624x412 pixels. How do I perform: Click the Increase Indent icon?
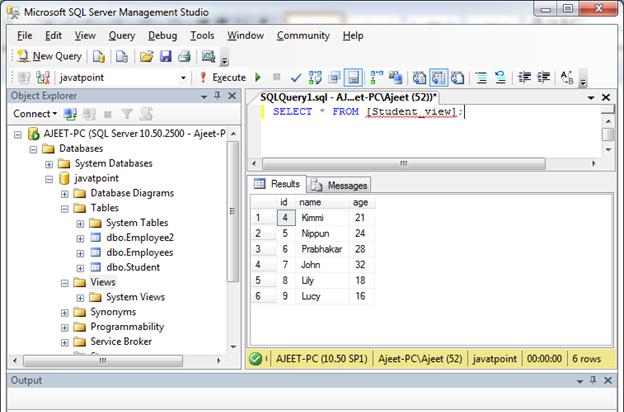[543, 78]
